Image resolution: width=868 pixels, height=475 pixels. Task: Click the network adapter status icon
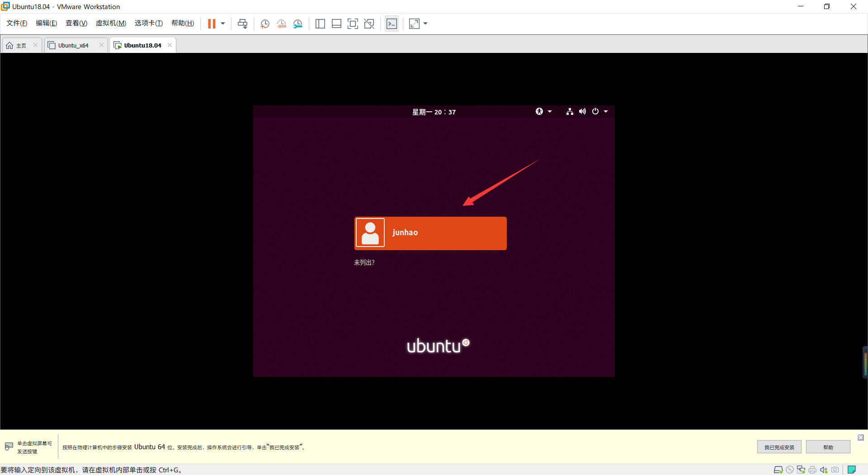(x=801, y=470)
